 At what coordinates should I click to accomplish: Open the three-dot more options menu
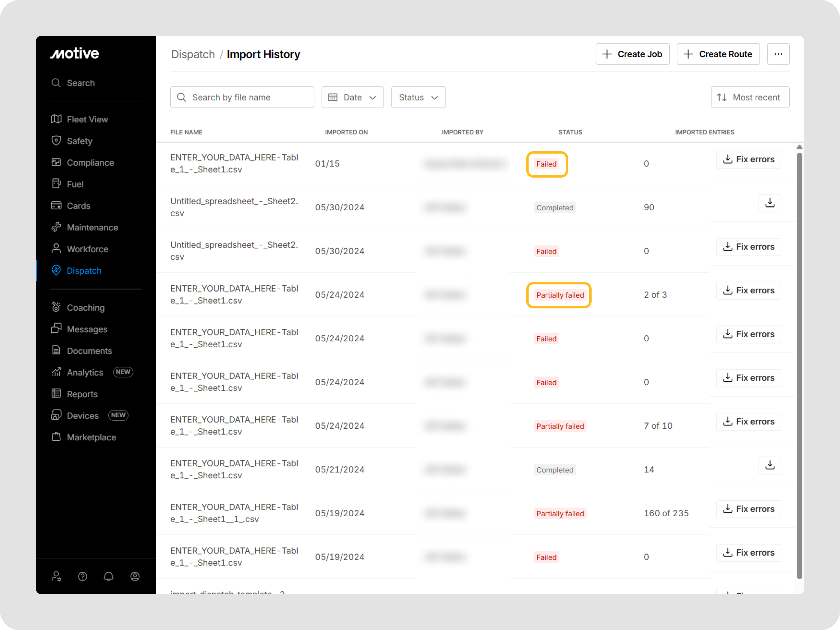click(778, 54)
